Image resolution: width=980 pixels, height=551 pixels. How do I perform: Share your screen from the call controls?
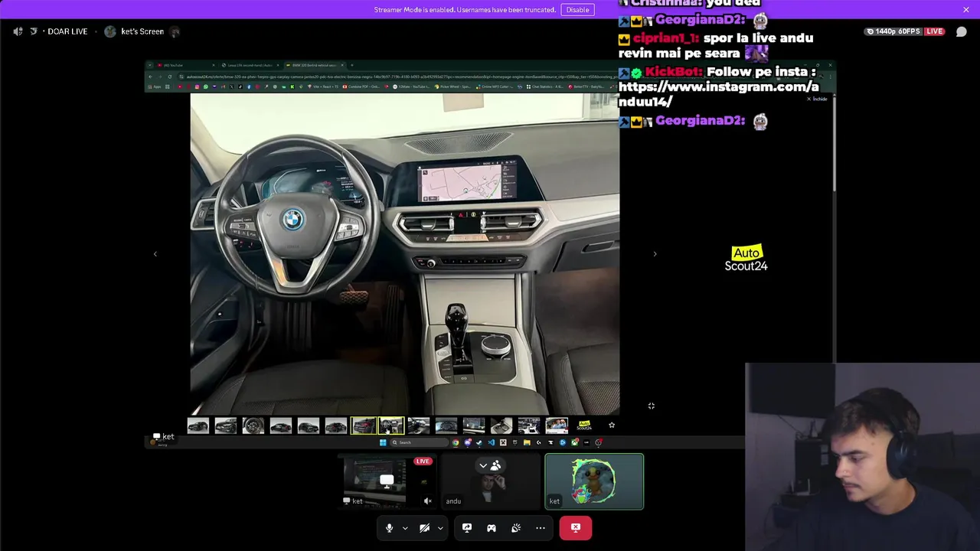[x=467, y=528]
